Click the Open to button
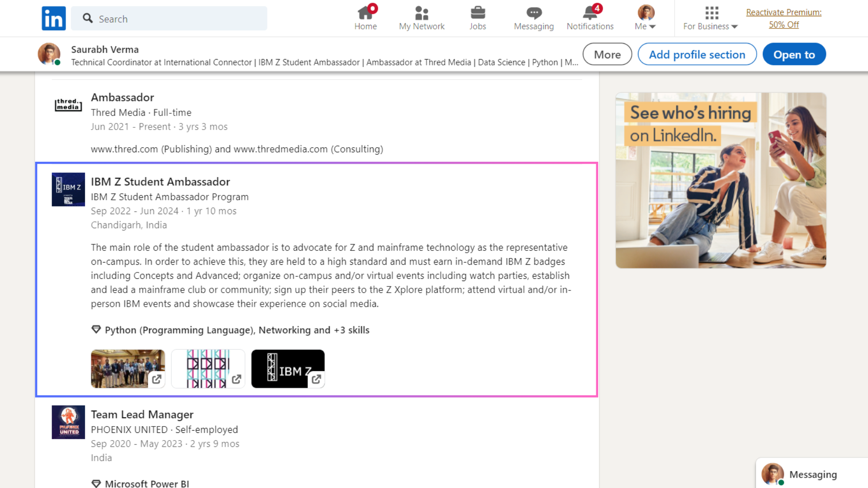868x488 pixels. (x=794, y=54)
